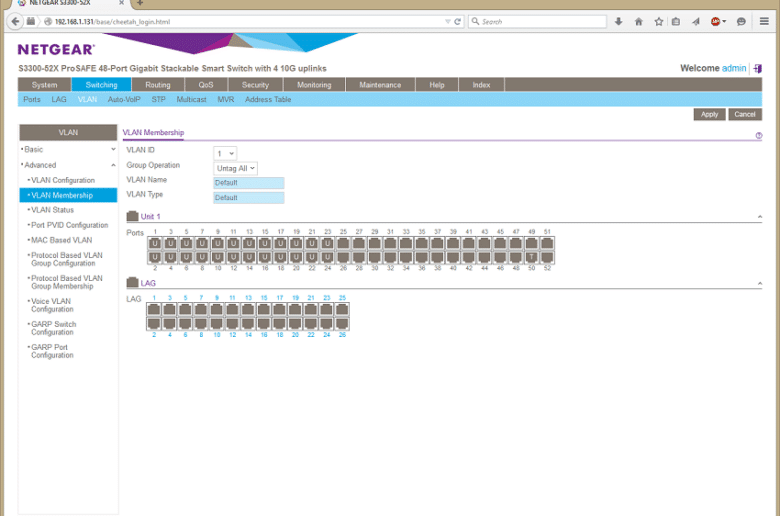Click the browser back arrow button

[15, 21]
